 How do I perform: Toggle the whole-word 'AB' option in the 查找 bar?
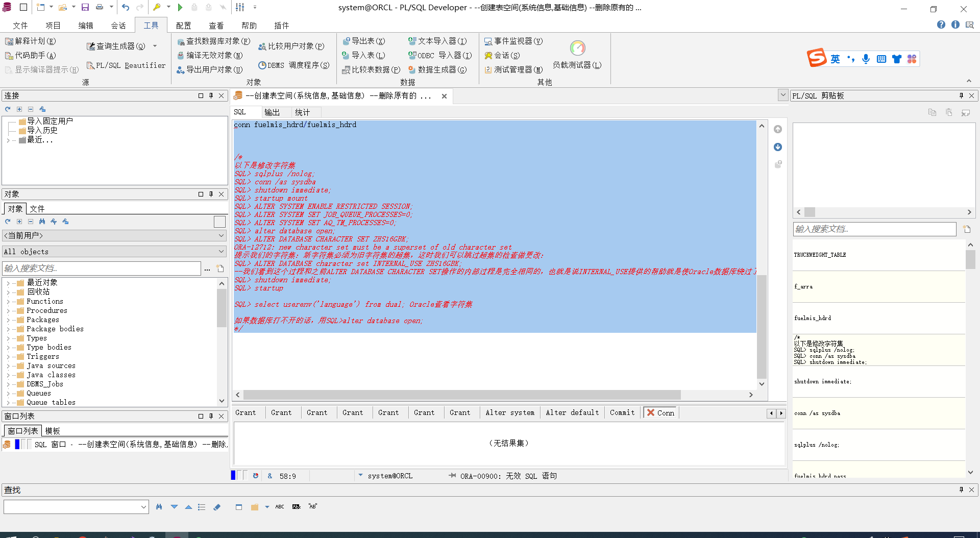point(313,507)
